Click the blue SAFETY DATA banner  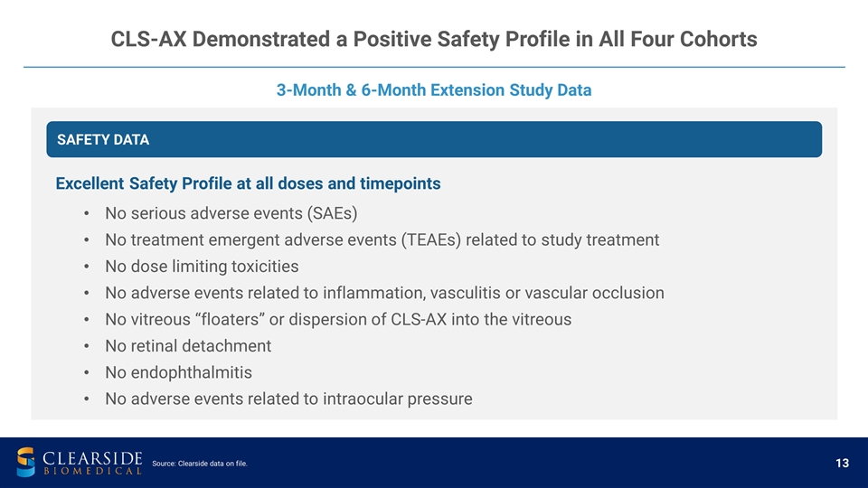pyautogui.click(x=434, y=139)
